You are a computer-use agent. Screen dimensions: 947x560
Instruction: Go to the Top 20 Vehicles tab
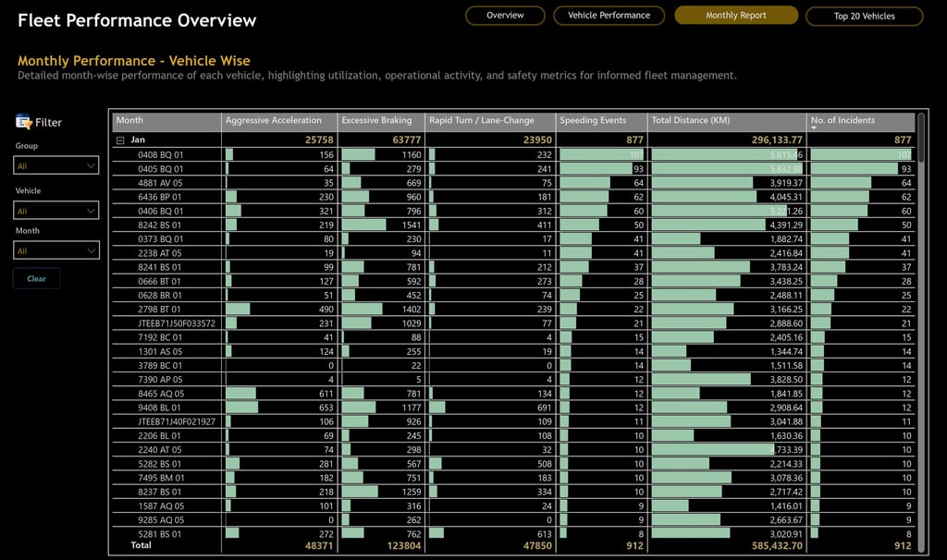click(x=865, y=16)
